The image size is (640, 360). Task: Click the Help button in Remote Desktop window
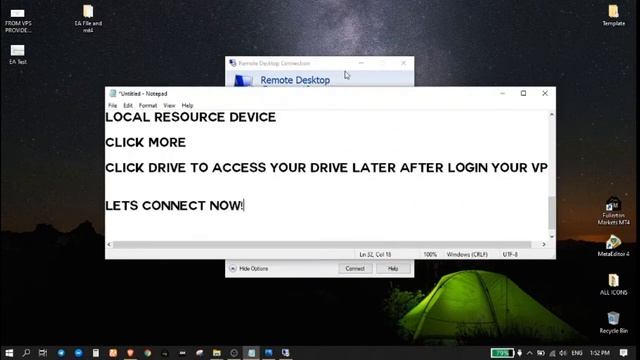pos(393,269)
